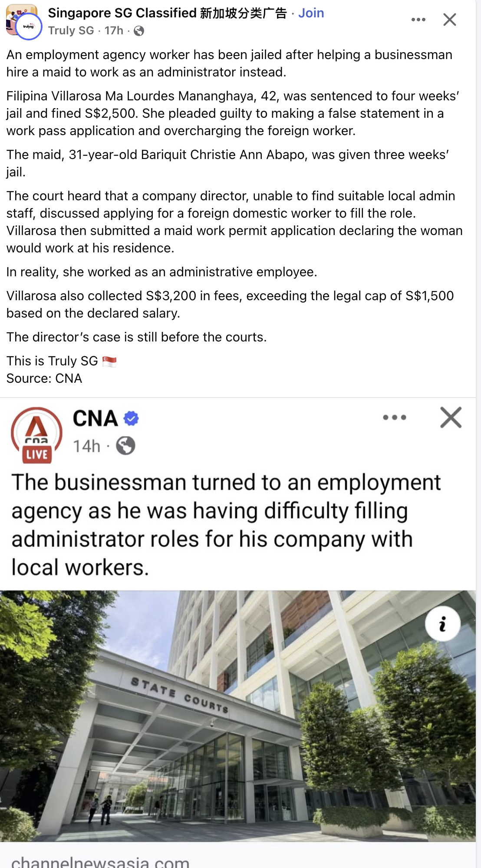Open Singapore SG Classified group name link
The height and width of the screenshot is (868, 481).
pos(167,13)
